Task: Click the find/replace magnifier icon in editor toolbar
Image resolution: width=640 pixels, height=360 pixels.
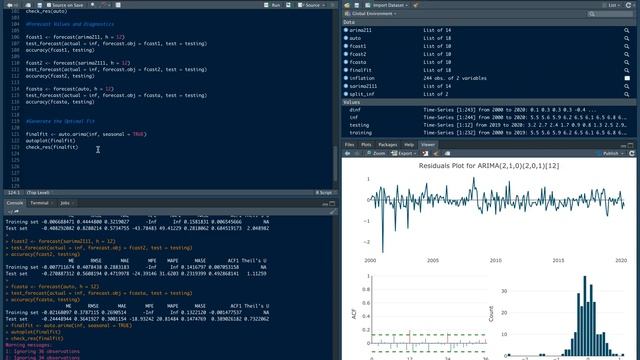Action: (93, 5)
